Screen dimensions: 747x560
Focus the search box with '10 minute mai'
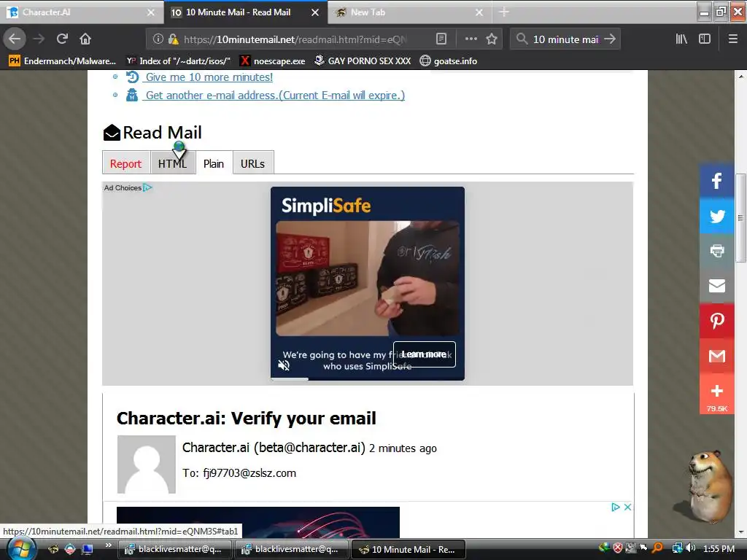click(565, 39)
